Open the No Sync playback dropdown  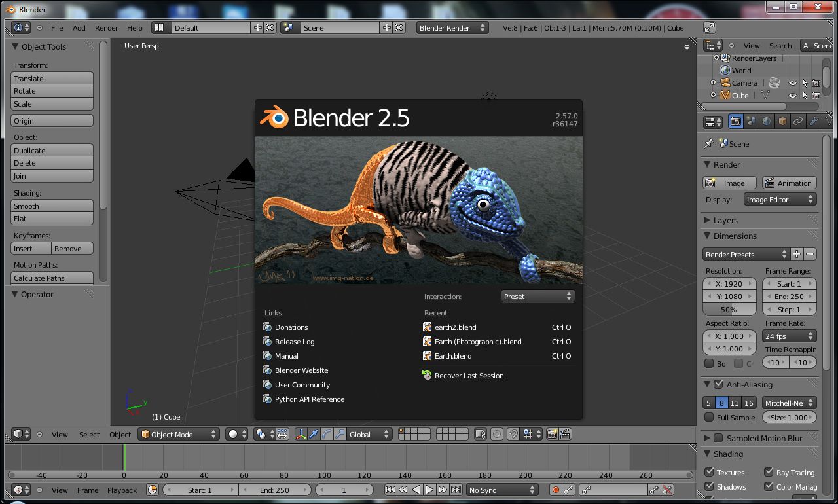click(x=501, y=490)
